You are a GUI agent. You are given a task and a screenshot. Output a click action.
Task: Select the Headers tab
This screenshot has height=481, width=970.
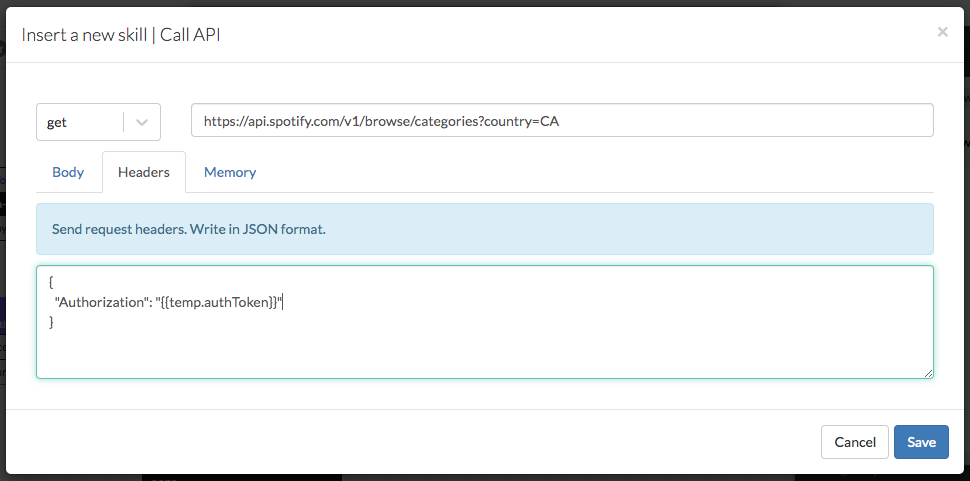(x=144, y=172)
